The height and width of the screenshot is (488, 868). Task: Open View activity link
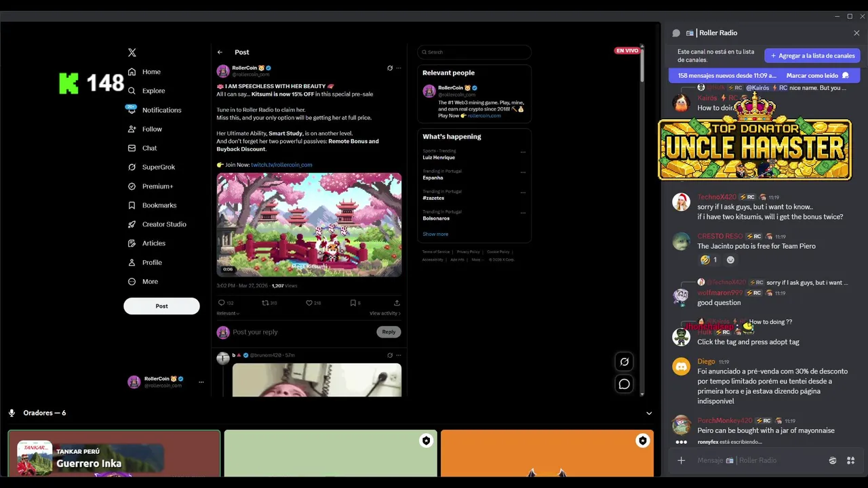click(x=384, y=313)
